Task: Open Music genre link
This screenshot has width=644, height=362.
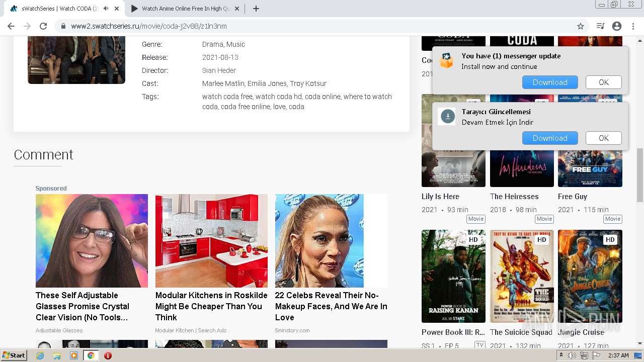Action: [x=236, y=44]
